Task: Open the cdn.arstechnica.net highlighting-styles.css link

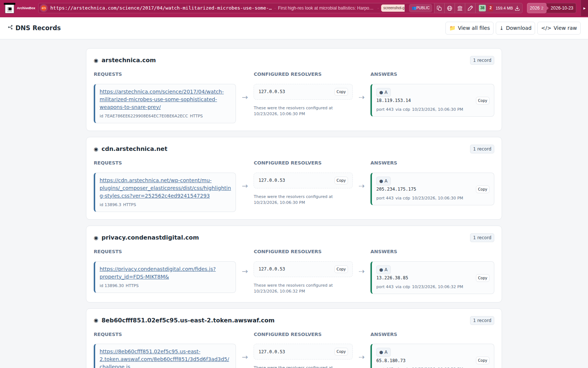Action: coord(165,188)
